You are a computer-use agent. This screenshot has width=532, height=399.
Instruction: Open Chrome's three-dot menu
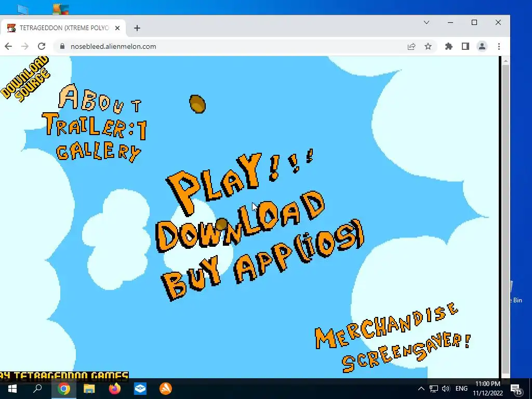click(499, 46)
